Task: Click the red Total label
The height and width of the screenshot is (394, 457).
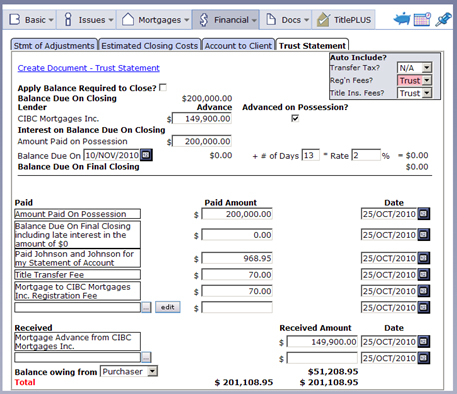Action: pyautogui.click(x=25, y=382)
